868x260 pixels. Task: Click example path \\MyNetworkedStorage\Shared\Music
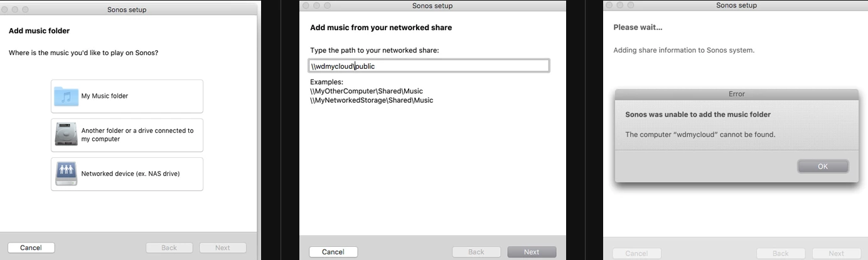[372, 100]
